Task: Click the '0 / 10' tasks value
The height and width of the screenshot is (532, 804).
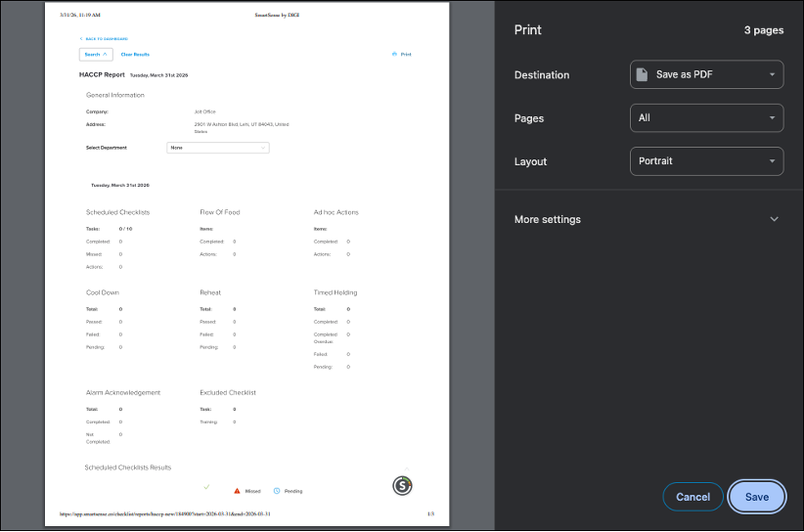Action: tap(125, 229)
